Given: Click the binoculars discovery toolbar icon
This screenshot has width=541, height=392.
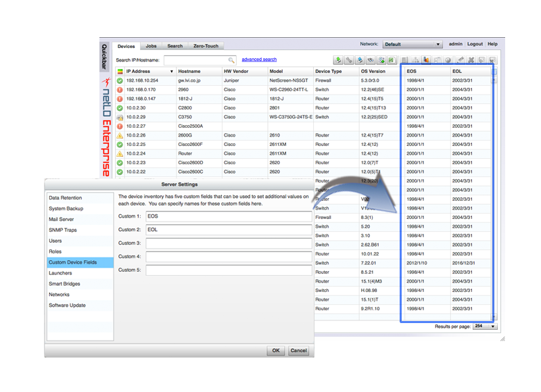Looking at the screenshot, I should click(371, 60).
